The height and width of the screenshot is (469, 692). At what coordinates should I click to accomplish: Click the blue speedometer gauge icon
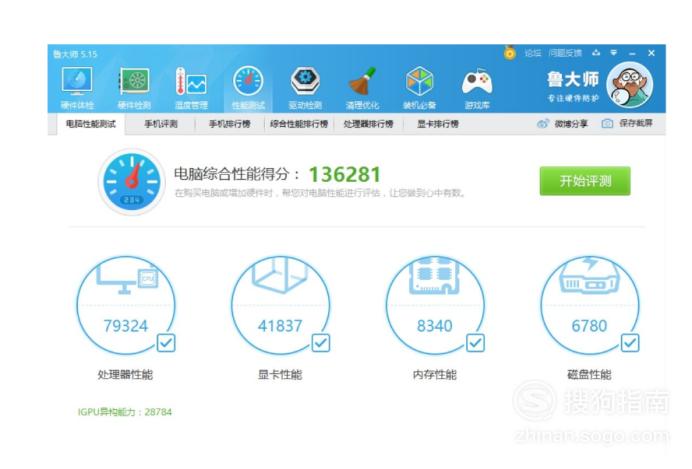132,182
